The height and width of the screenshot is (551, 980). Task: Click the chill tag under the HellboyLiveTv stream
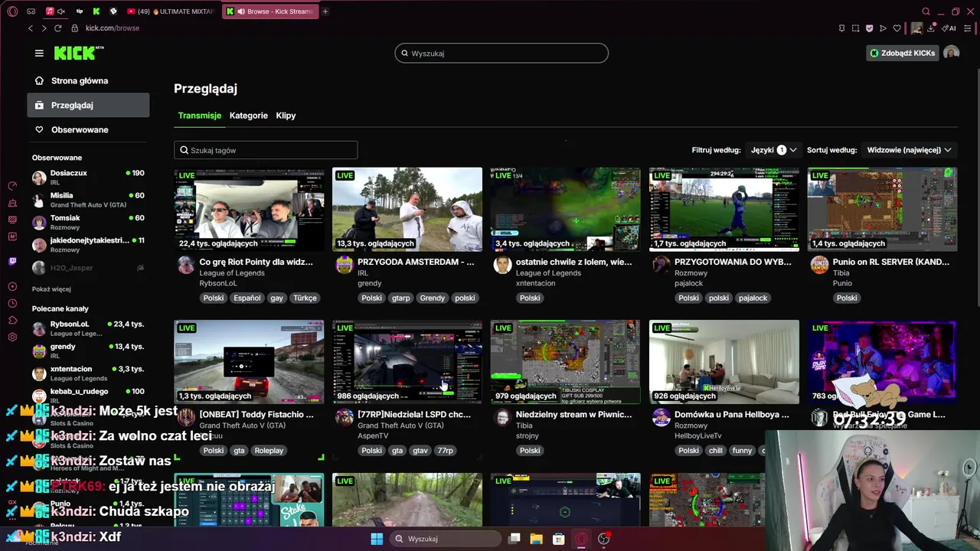tap(715, 451)
